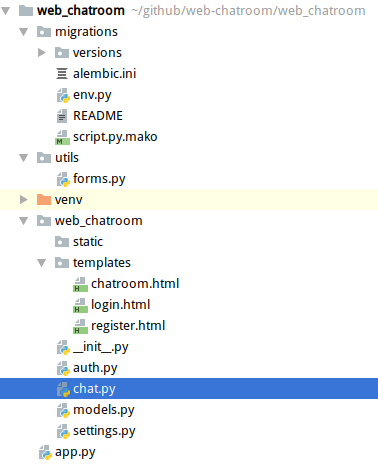Collapse the utils folder arrow

point(24,158)
